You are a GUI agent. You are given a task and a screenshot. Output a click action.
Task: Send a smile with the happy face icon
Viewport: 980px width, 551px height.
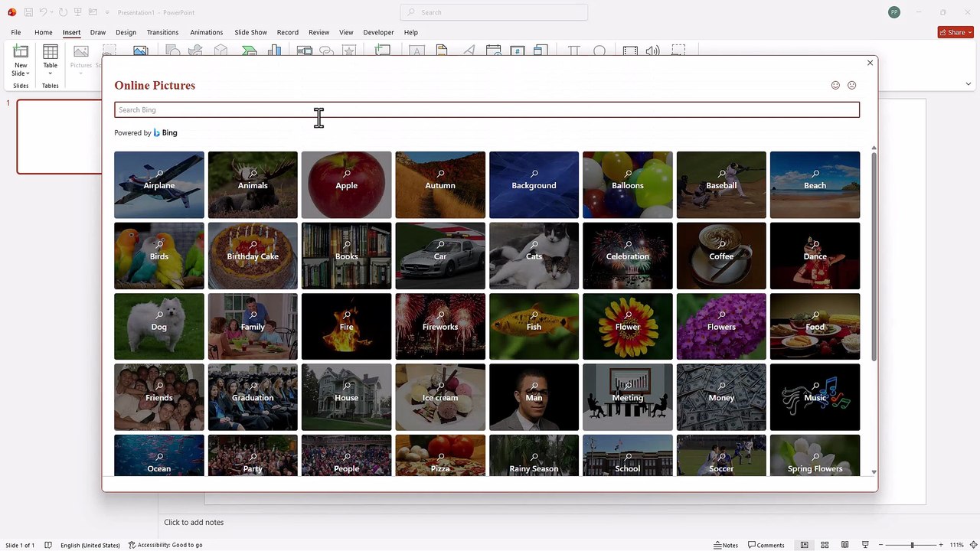pos(835,85)
